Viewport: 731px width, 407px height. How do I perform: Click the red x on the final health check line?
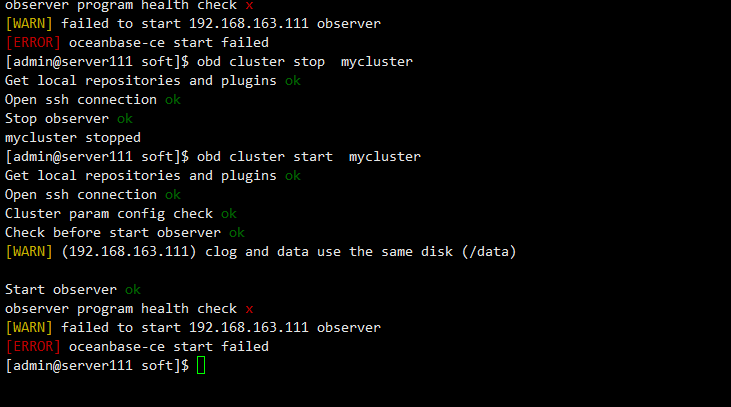(249, 309)
